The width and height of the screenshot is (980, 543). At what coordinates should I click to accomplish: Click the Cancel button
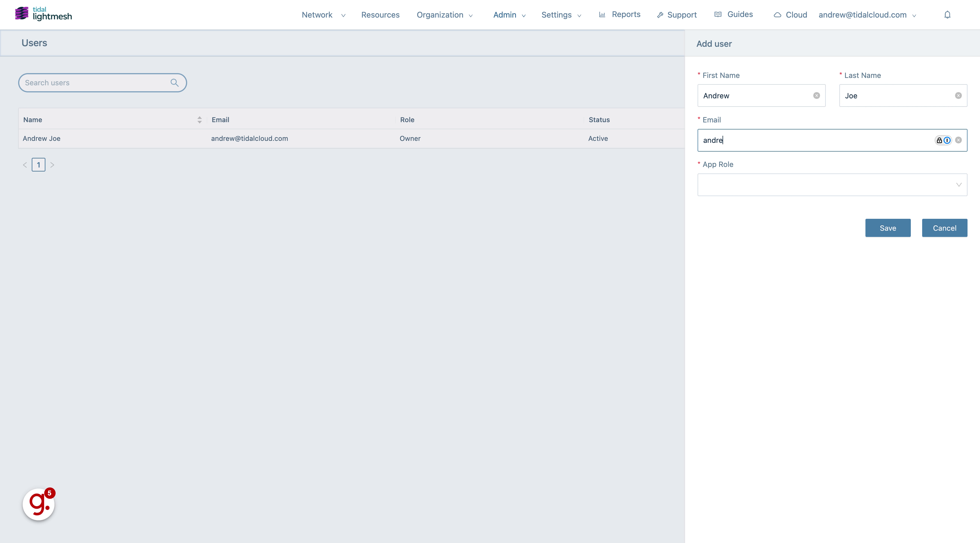(x=945, y=227)
